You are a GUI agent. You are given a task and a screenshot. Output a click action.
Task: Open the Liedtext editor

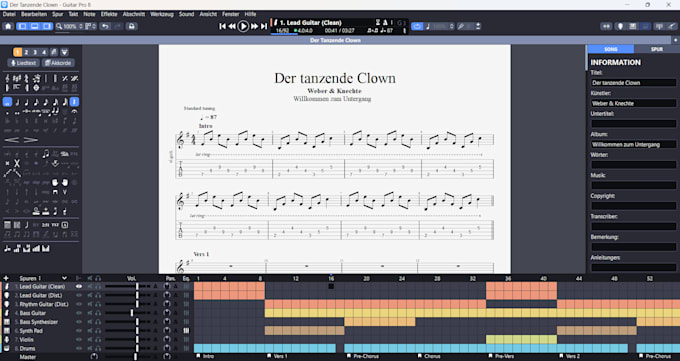pos(23,63)
